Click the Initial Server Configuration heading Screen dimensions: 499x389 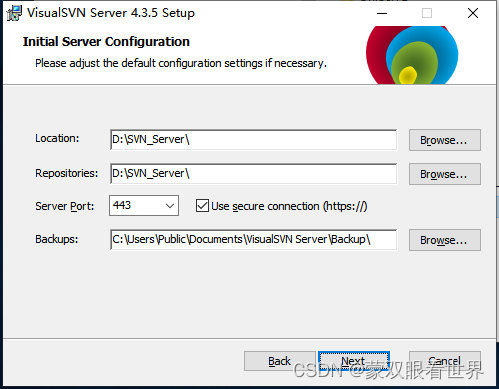click(106, 42)
